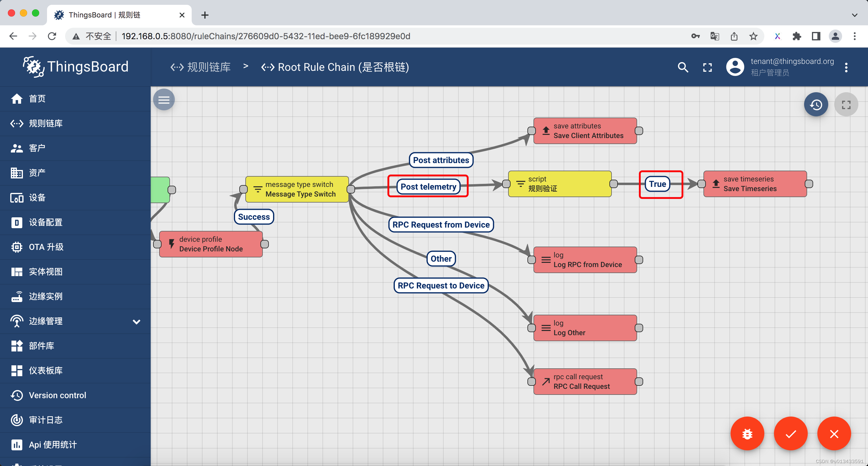Open the rule node library hamburger button
Screen dimensions: 868x466
pos(164,100)
